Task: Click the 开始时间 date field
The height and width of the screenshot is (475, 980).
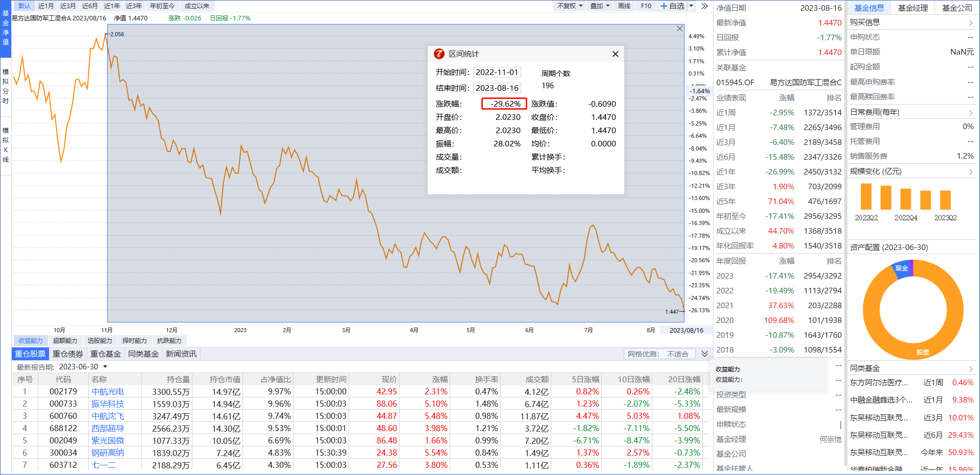Action: pos(497,72)
